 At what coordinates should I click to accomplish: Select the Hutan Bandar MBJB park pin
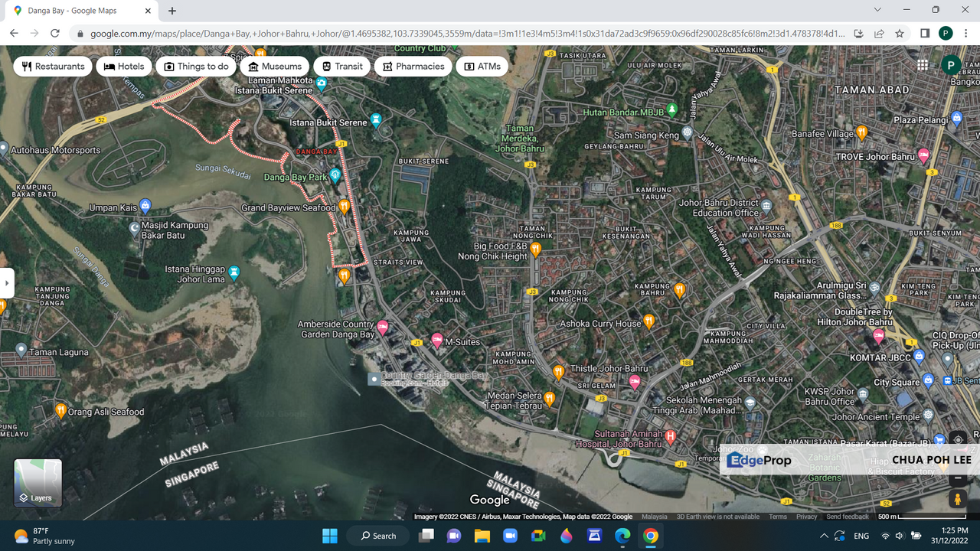pos(672,109)
